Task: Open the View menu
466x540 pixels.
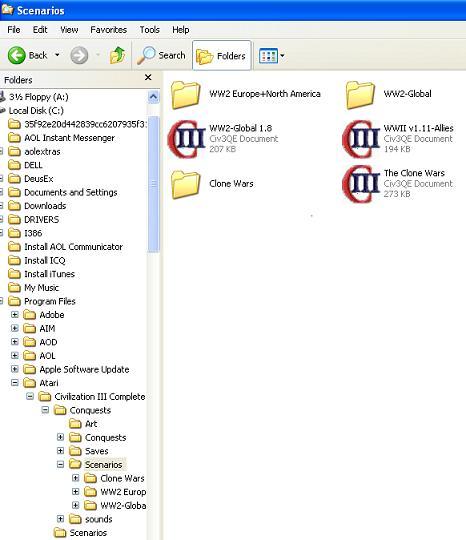Action: (69, 30)
